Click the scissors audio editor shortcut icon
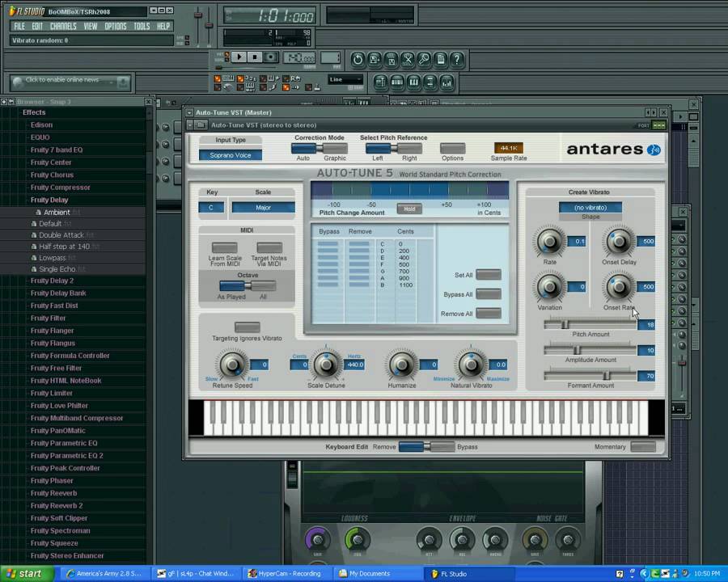The image size is (728, 582). click(408, 59)
